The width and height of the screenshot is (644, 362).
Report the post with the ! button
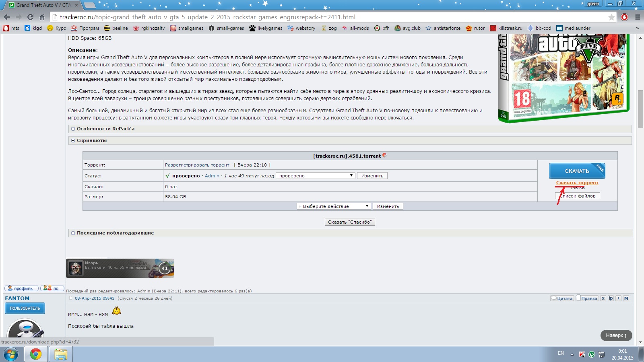[619, 298]
